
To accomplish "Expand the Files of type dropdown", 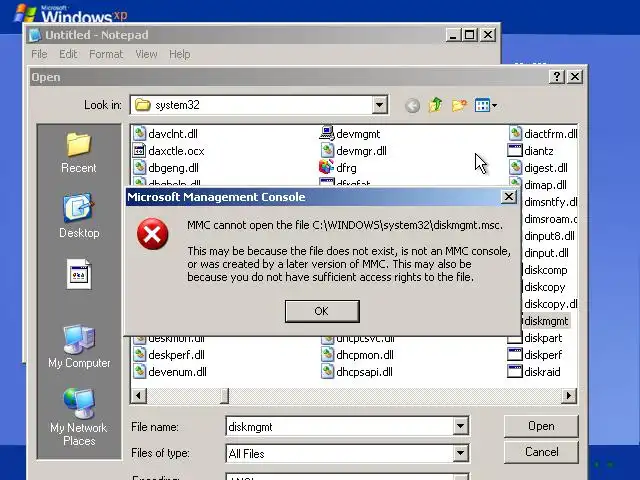I will click(460, 453).
